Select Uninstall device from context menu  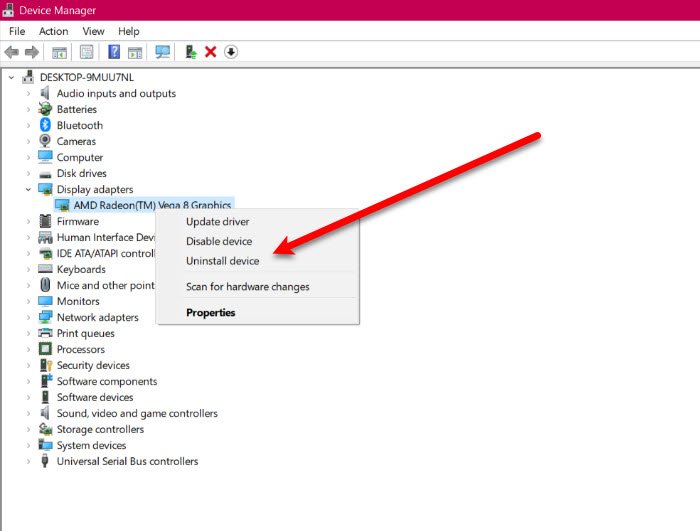(222, 261)
